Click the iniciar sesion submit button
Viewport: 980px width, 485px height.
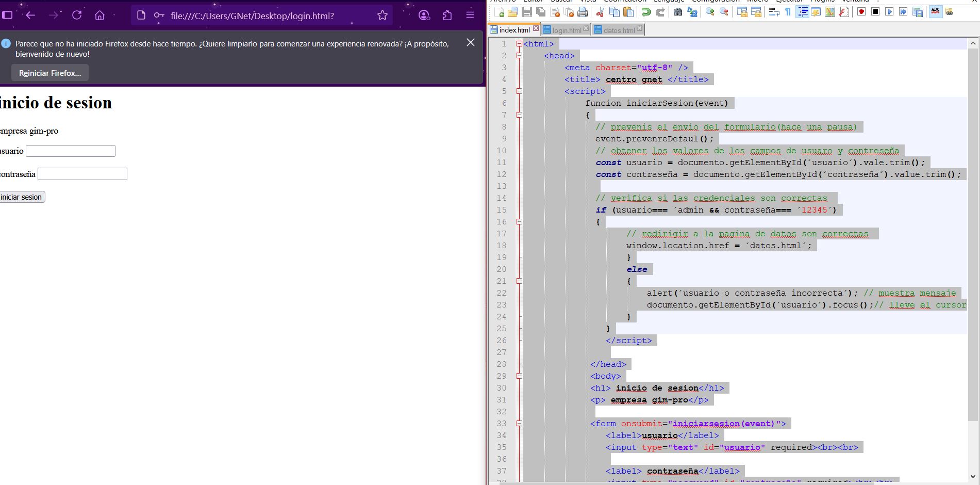point(21,197)
